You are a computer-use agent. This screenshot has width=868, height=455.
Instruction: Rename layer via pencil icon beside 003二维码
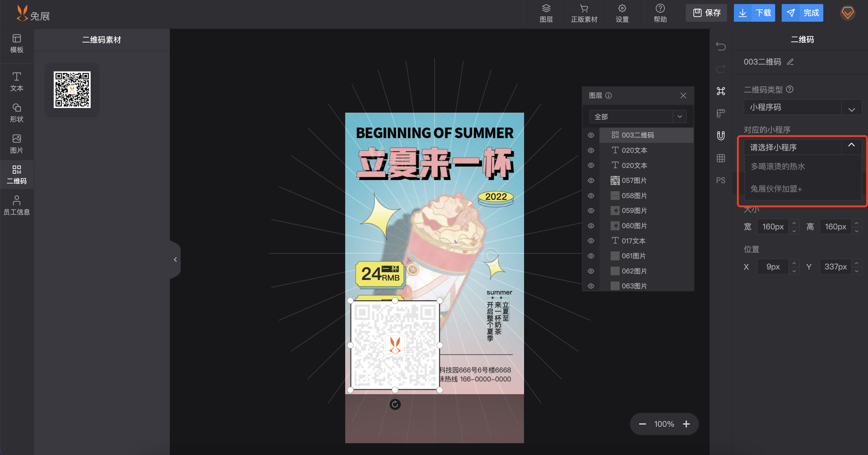coord(790,62)
